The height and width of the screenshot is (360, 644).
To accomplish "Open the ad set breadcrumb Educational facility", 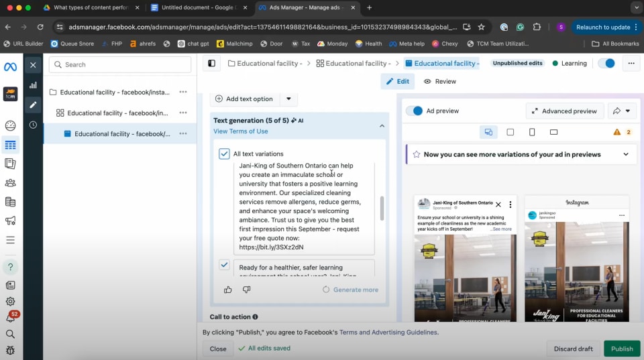I will coord(354,63).
